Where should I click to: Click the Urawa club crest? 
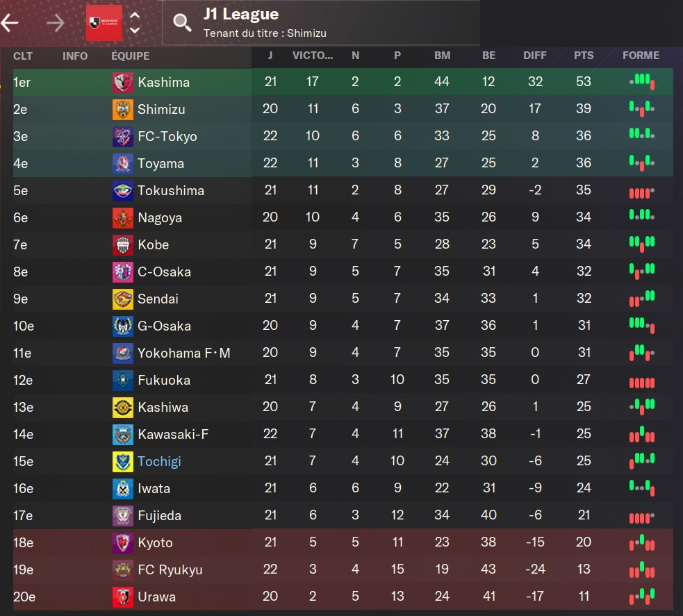[122, 597]
